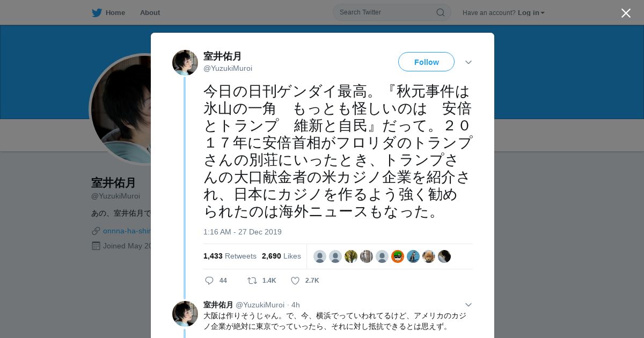Open the 1,433 Retweets list
This screenshot has width=644, height=338.
(230, 256)
